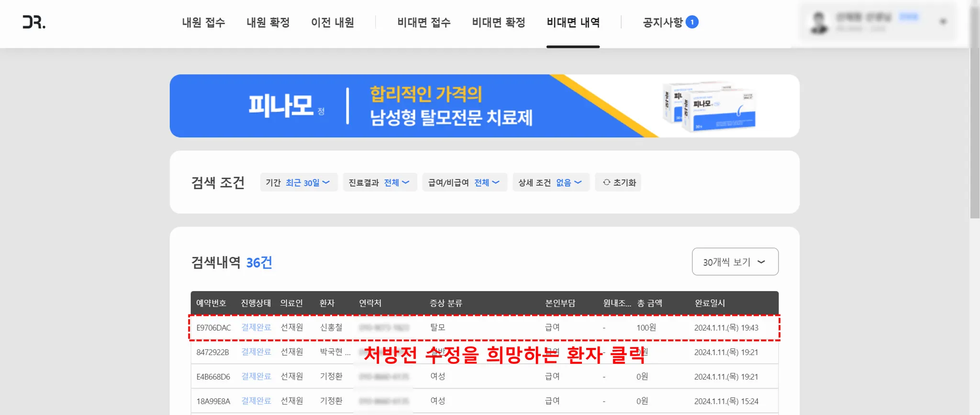980x415 pixels.
Task: Click 결제완료 status in 18A99E8A row
Action: [256, 401]
